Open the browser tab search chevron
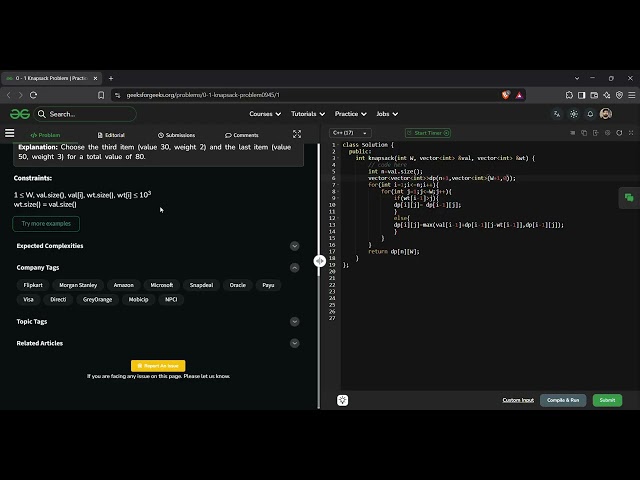640x480 pixels. click(577, 78)
